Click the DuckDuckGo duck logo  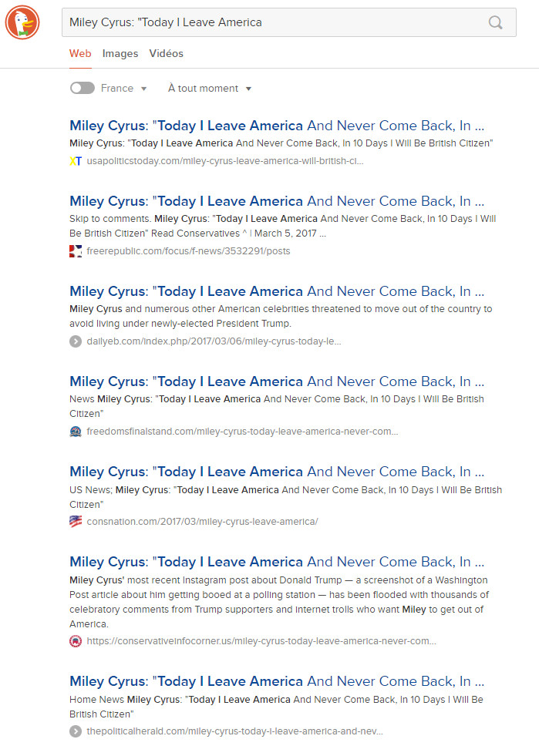coord(22,22)
